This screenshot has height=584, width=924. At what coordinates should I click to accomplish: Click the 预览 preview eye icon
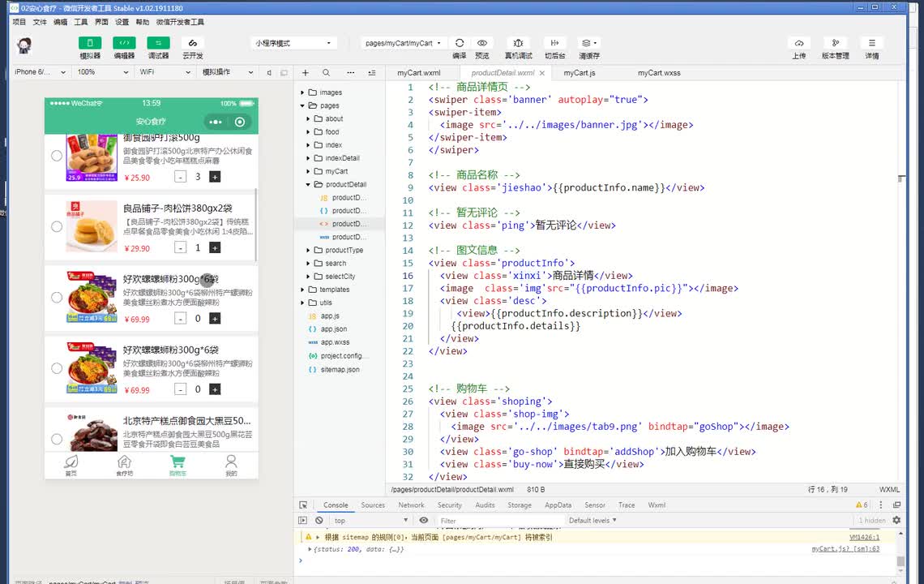click(482, 43)
